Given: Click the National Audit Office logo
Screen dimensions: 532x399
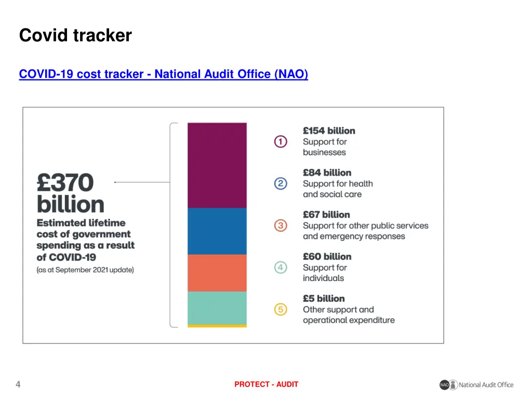Looking at the screenshot, I should (476, 385).
